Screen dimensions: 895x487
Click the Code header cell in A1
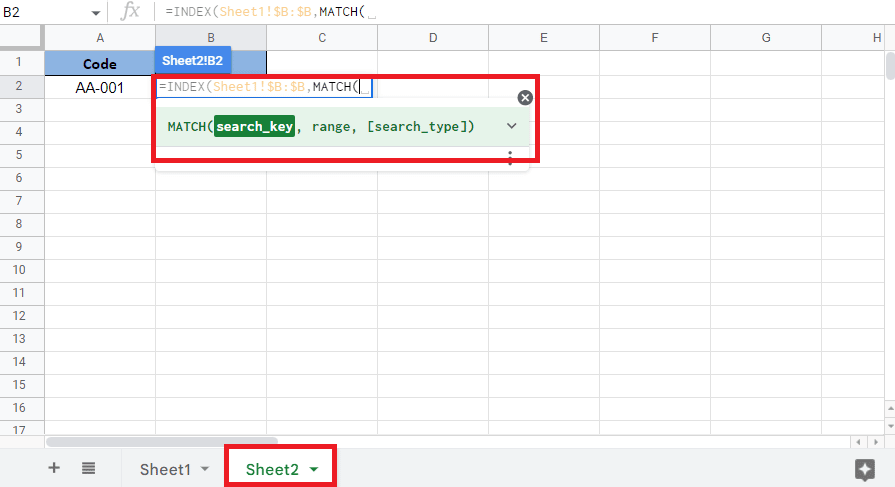100,64
